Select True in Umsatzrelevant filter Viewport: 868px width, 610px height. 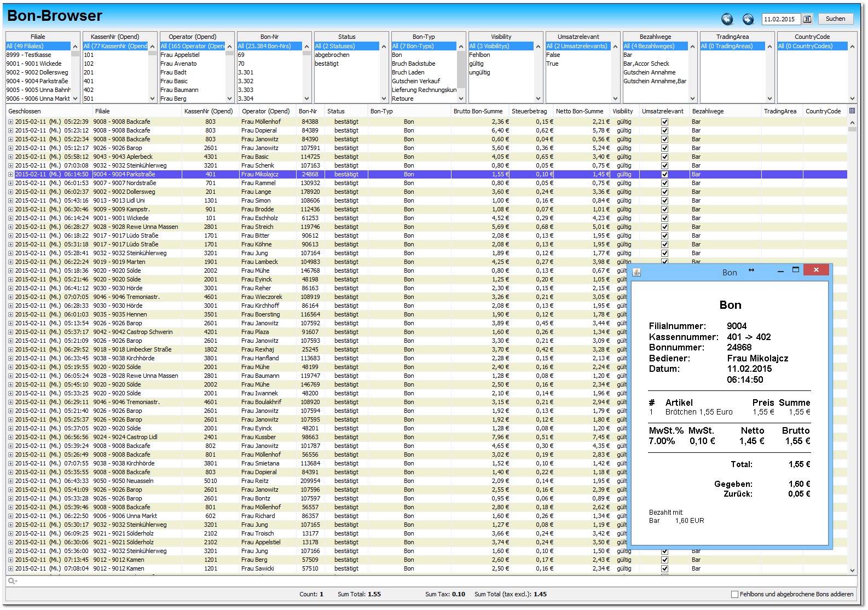pos(578,64)
